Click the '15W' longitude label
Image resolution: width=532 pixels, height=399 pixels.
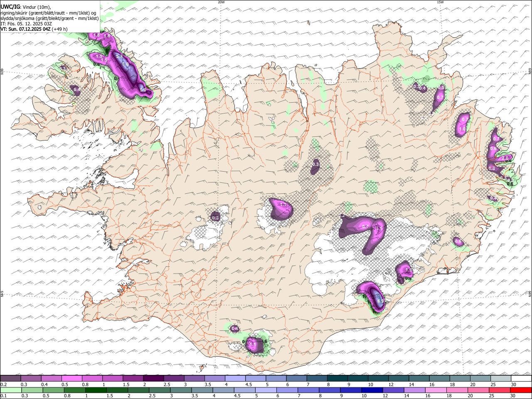[x=440, y=2]
